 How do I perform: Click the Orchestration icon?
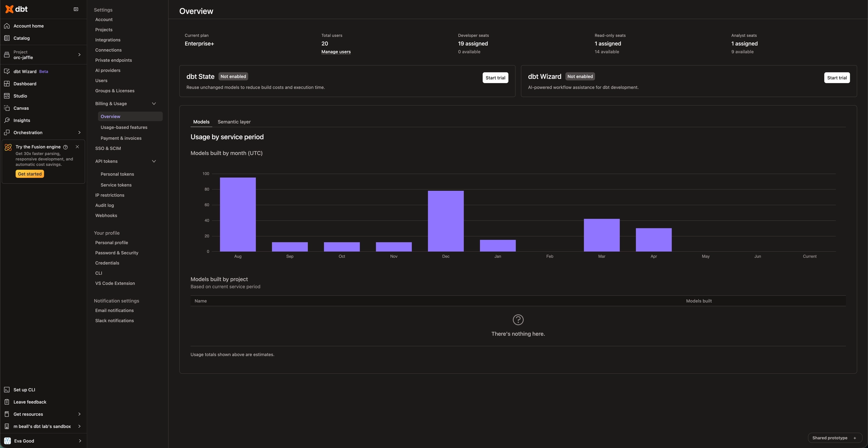(x=7, y=133)
